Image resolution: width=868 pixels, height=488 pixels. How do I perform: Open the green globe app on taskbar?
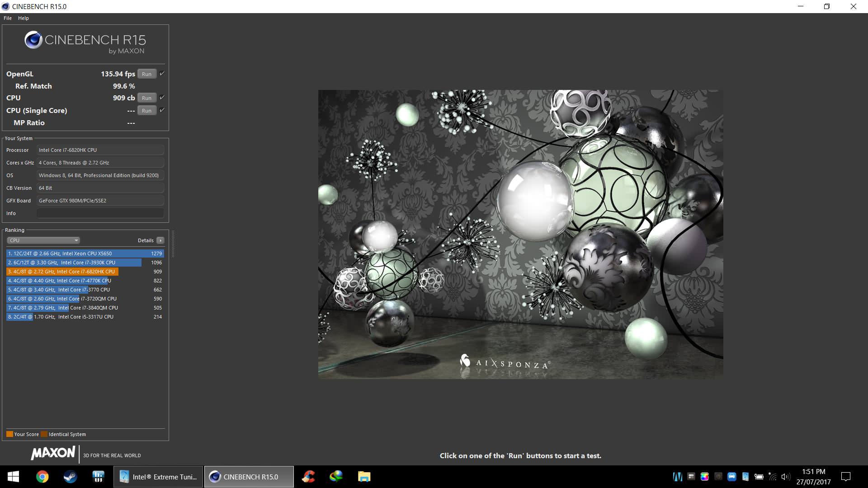[336, 477]
